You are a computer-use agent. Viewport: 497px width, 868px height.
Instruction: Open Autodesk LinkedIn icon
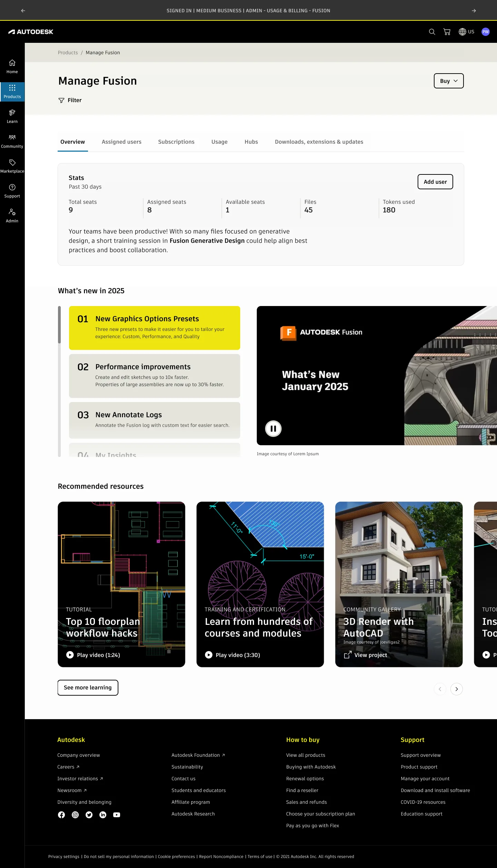coord(103,815)
